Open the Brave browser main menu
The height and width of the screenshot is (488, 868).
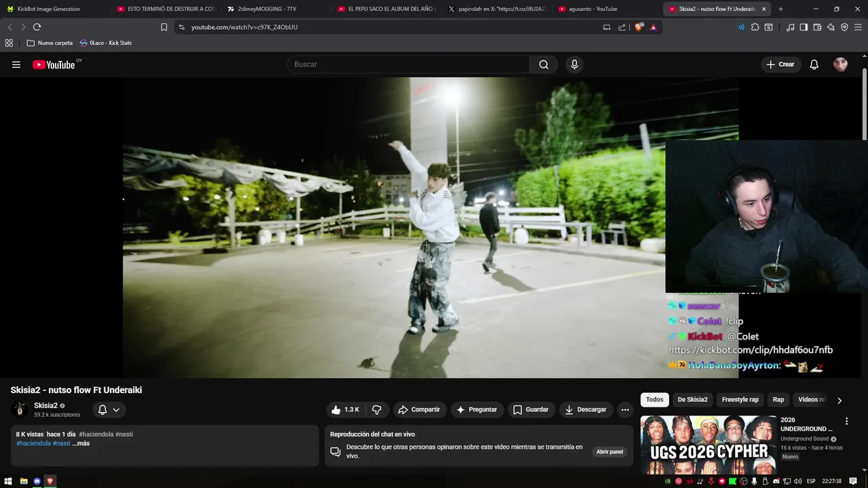point(858,27)
